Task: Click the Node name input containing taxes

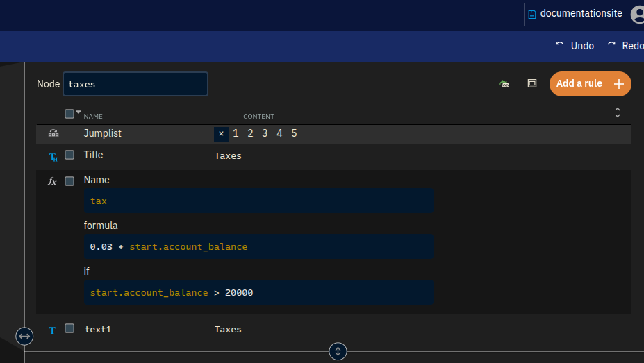Action: [x=135, y=84]
